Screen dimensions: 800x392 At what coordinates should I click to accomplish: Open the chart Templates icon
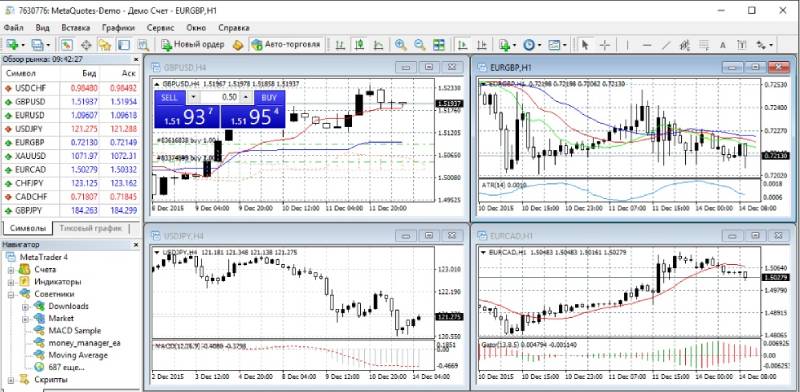(x=555, y=45)
